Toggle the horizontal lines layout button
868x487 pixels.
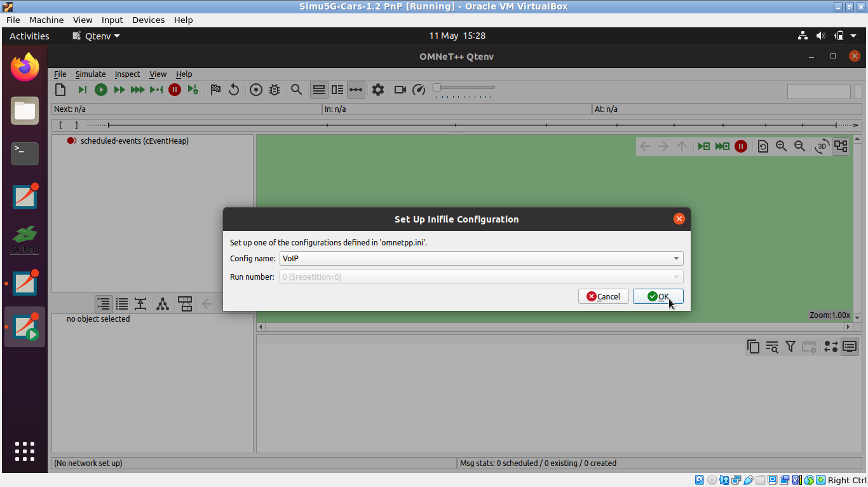coord(319,90)
